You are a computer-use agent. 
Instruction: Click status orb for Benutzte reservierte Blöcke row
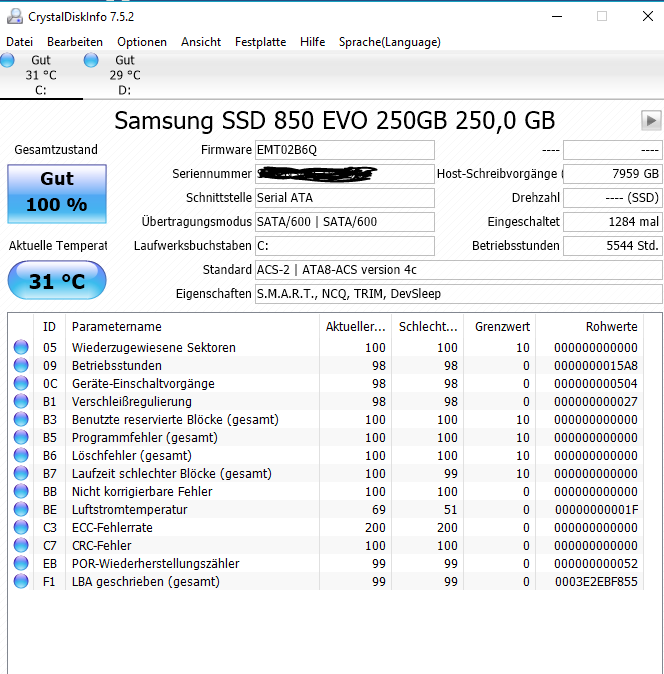[x=21, y=419]
